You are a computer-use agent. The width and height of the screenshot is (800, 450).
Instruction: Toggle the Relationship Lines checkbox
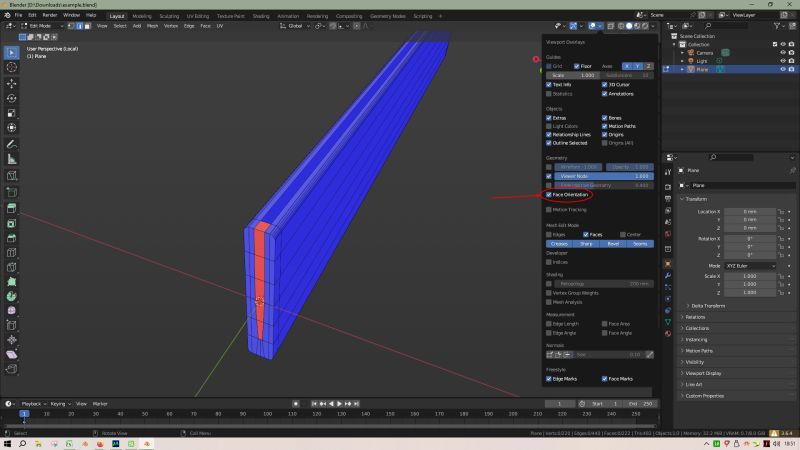[549, 135]
